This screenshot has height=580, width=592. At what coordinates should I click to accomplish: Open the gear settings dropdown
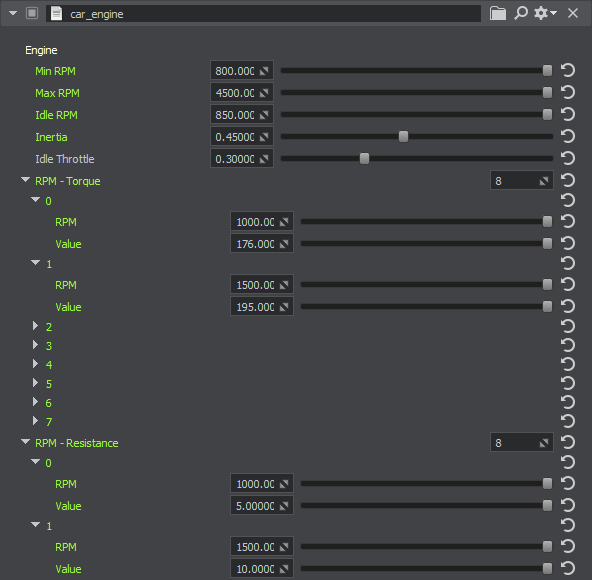[545, 13]
